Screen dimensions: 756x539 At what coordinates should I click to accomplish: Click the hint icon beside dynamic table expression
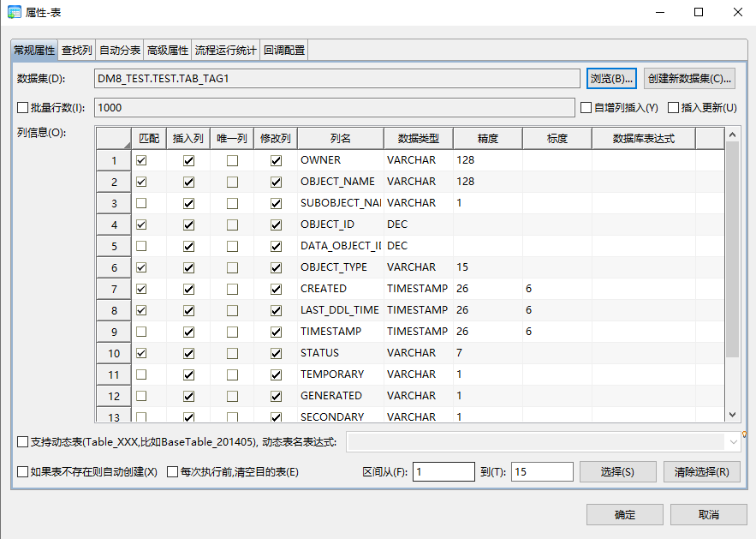tap(744, 434)
